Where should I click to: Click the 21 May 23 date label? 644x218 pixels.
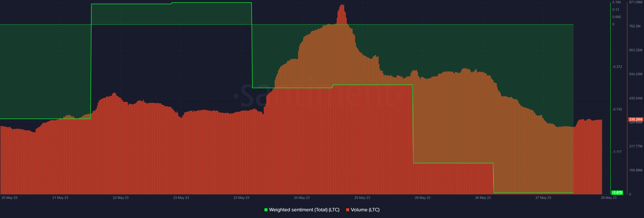(x=60, y=198)
